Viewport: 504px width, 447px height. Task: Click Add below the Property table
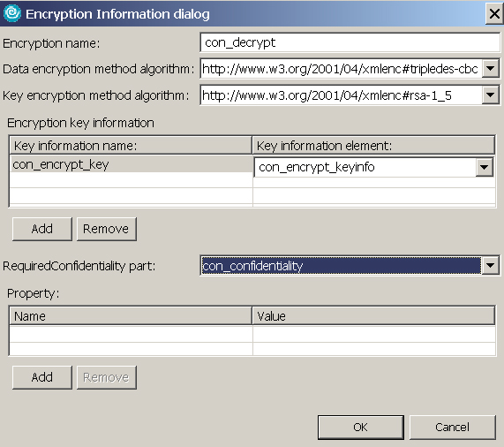(x=42, y=377)
